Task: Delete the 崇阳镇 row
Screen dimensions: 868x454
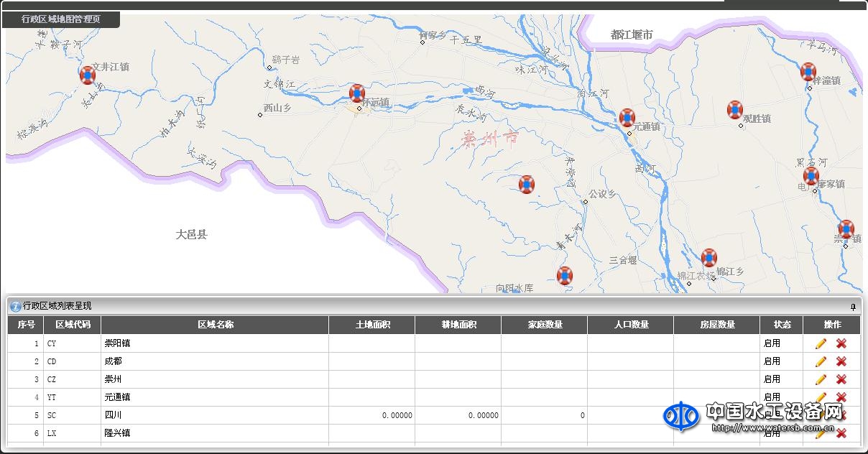Action: point(841,343)
